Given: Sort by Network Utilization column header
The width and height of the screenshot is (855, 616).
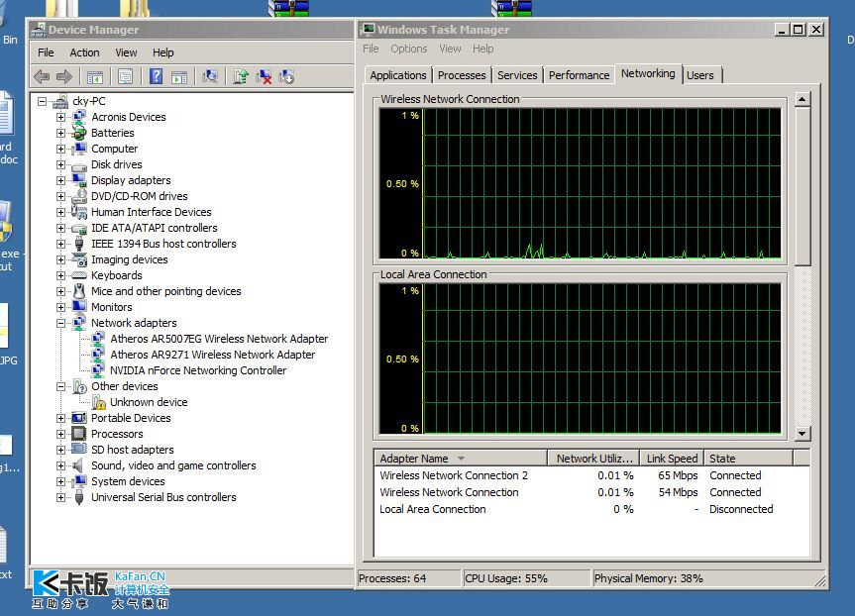Looking at the screenshot, I should click(593, 459).
